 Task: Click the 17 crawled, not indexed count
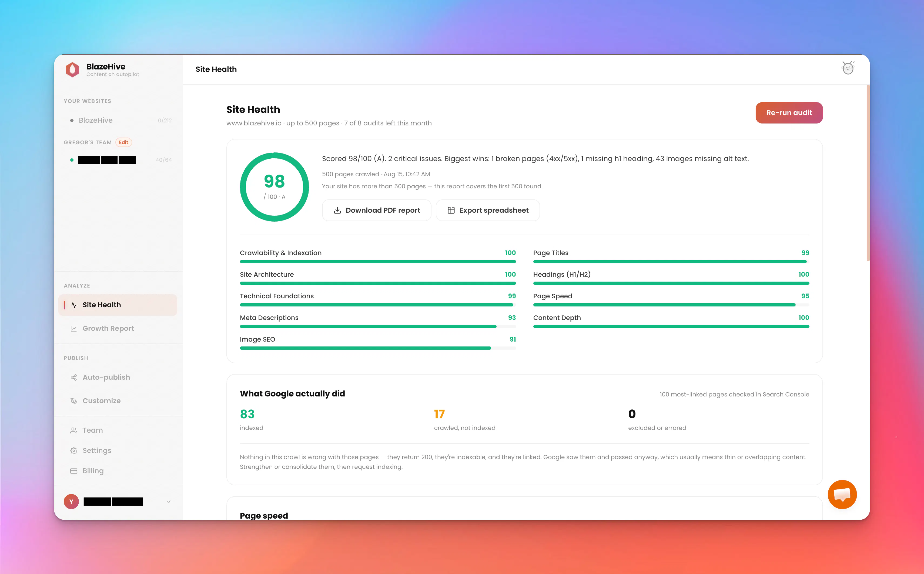[439, 414]
